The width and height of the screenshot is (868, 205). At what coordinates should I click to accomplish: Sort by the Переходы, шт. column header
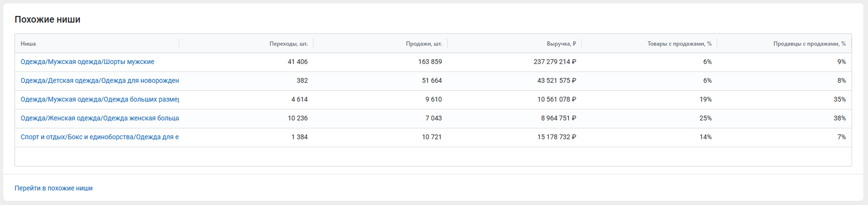pos(289,43)
